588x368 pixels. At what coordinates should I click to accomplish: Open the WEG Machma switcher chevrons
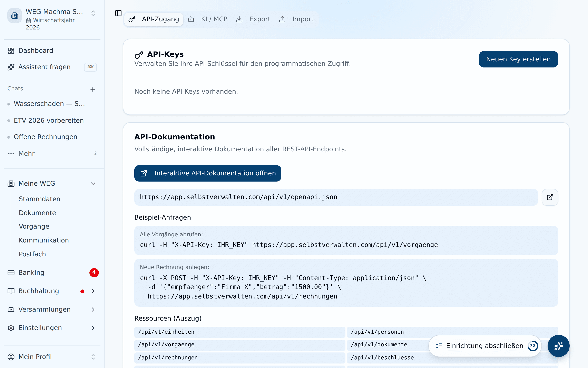click(93, 13)
